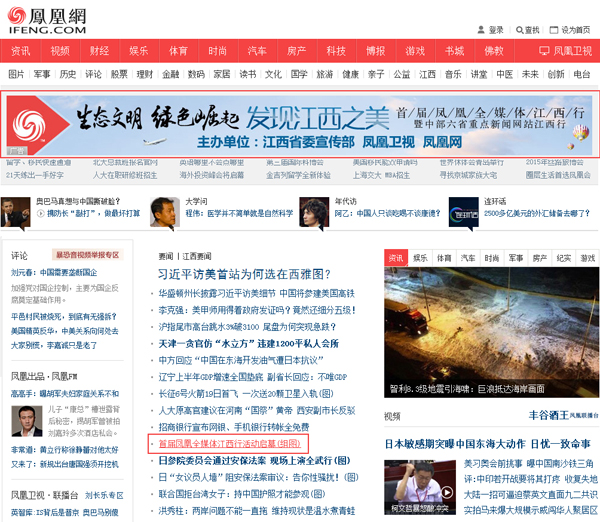Screen dimensions: 600x522
Task: Open headline 习近平访美首站为何选在西雅图
Action: click(x=245, y=274)
